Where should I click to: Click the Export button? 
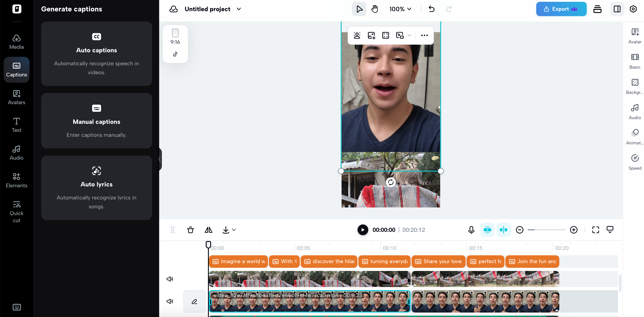pos(561,9)
